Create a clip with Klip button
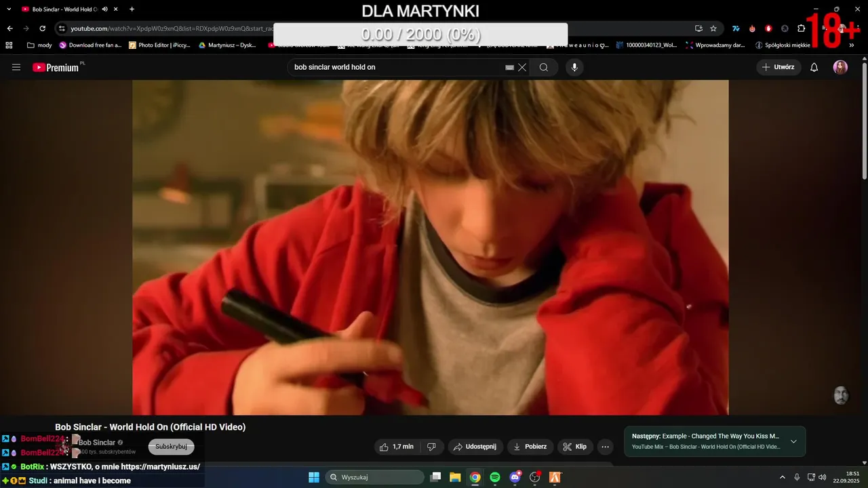 click(x=575, y=447)
